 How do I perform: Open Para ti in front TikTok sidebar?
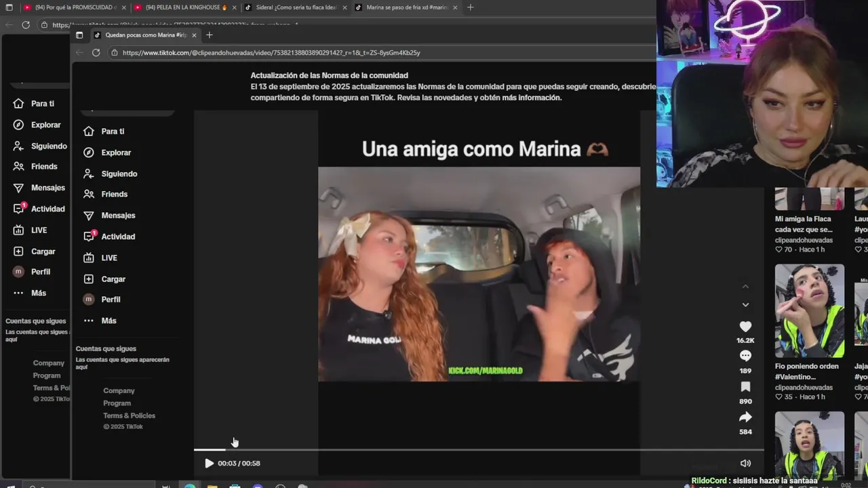(x=104, y=131)
